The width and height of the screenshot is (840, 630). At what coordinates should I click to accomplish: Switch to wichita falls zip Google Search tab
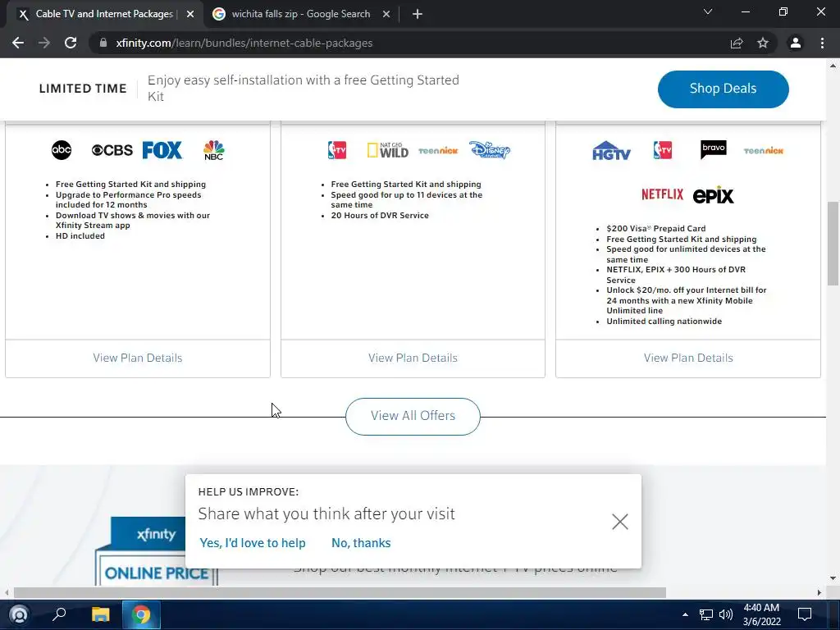click(300, 14)
